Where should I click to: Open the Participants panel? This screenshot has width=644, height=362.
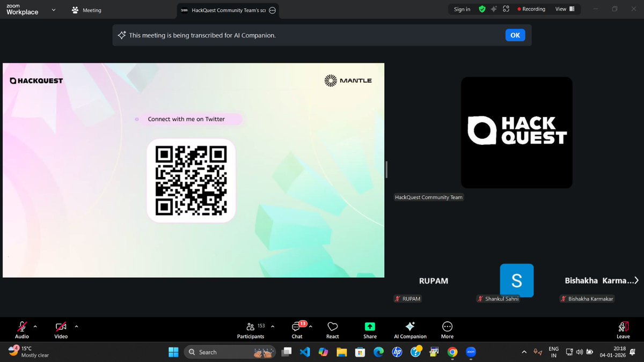pyautogui.click(x=251, y=330)
